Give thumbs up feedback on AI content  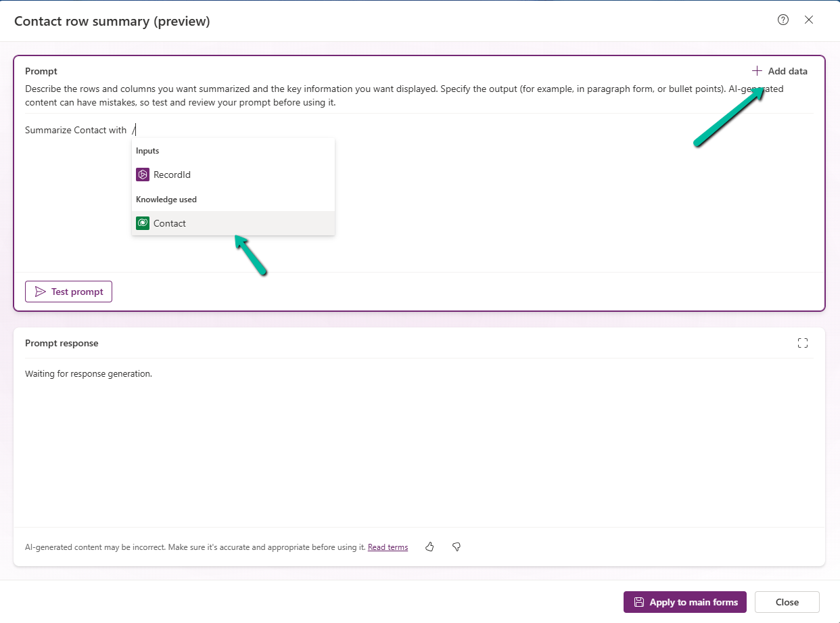click(x=429, y=547)
